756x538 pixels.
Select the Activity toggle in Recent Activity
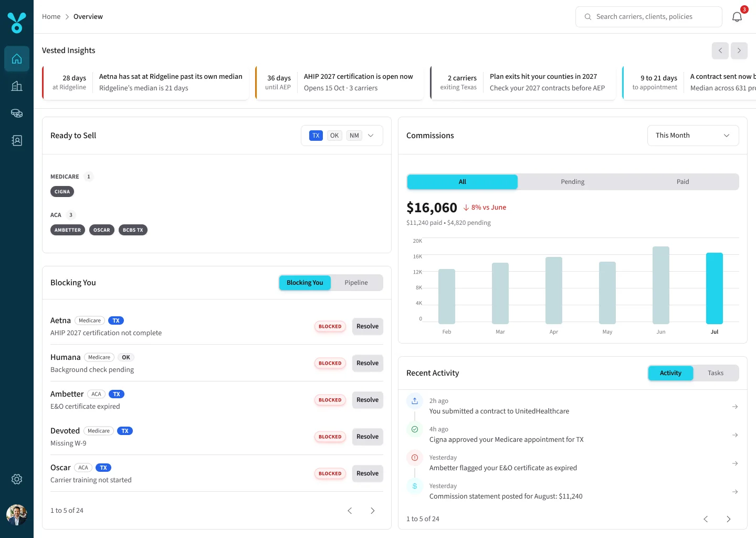tap(670, 373)
